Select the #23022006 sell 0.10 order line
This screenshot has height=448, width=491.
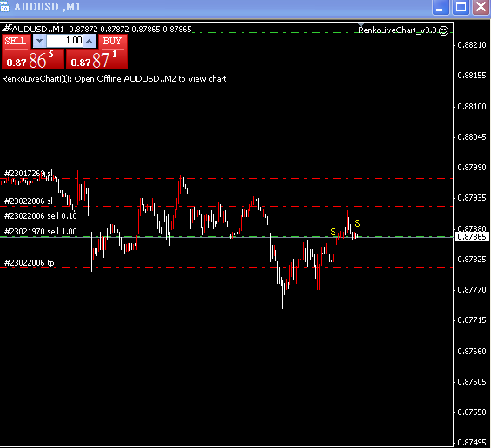(x=227, y=221)
